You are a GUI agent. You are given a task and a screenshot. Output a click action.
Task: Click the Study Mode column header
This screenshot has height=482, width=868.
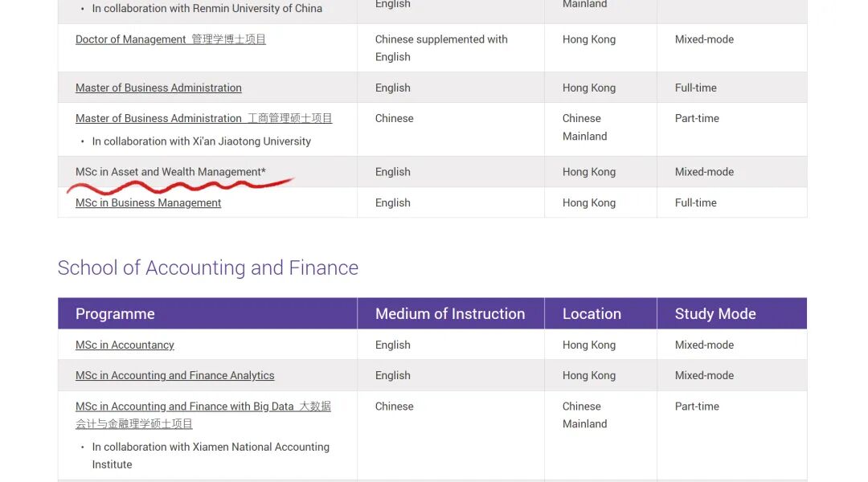point(714,314)
